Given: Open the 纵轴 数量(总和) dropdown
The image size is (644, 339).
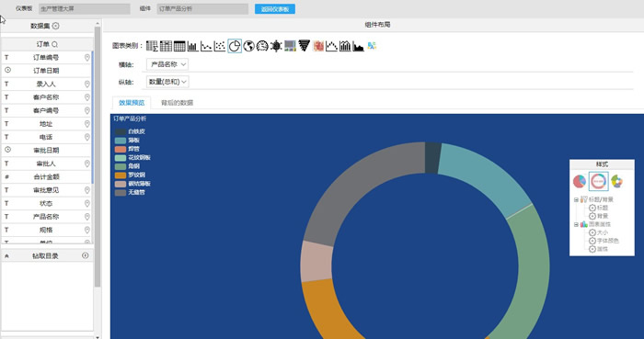Looking at the screenshot, I should 167,82.
